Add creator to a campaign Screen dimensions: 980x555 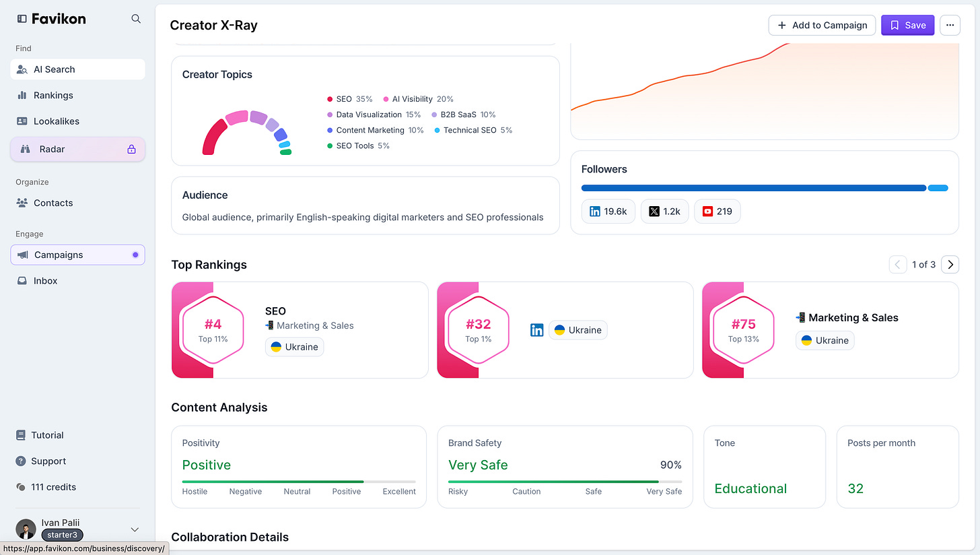[822, 25]
